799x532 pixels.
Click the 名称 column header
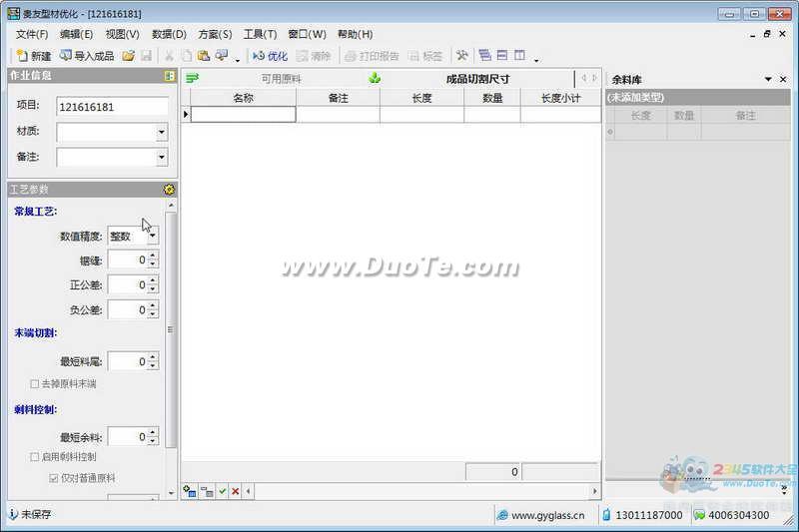(x=243, y=98)
